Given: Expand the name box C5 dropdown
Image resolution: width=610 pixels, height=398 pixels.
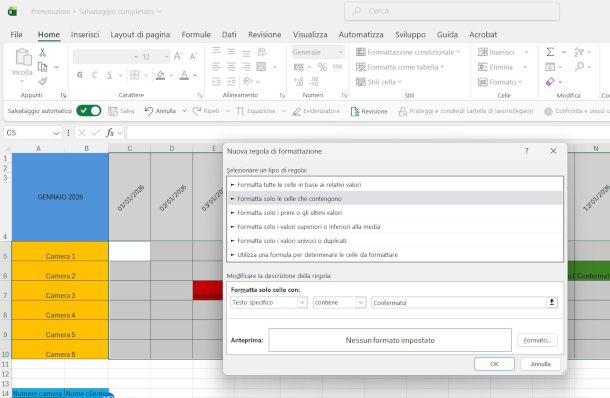Looking at the screenshot, I should tap(56, 133).
